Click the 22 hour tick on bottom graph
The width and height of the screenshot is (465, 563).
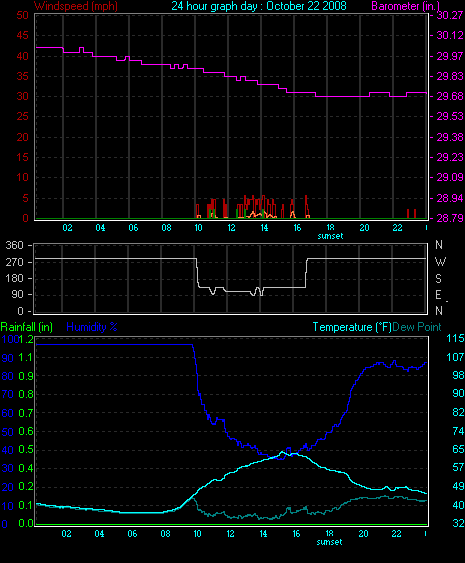(x=396, y=534)
